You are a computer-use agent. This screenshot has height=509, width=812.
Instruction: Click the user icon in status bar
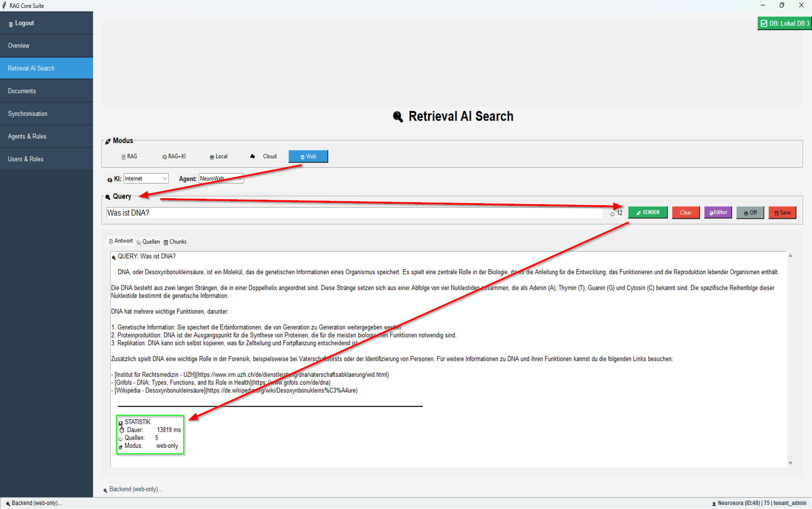[x=714, y=503]
